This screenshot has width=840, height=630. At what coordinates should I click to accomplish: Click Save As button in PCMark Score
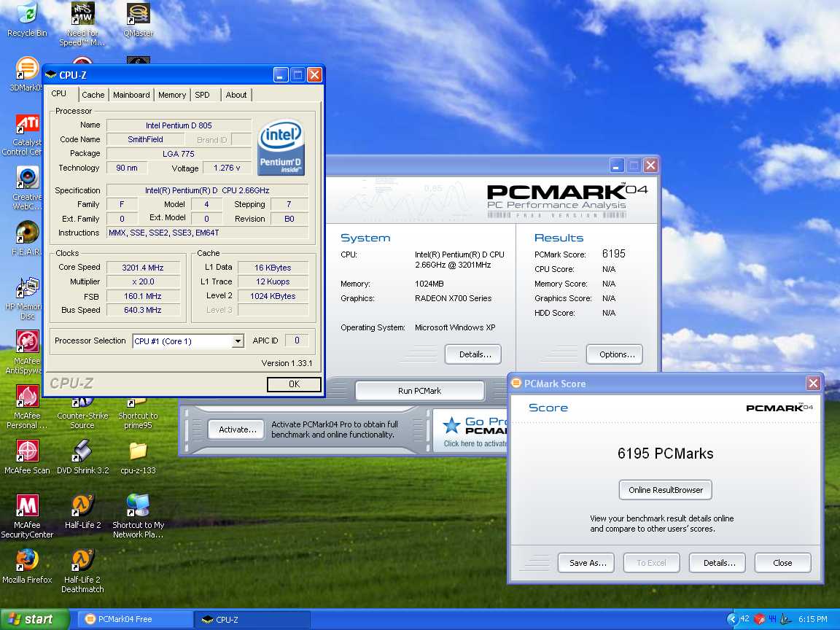pos(588,563)
